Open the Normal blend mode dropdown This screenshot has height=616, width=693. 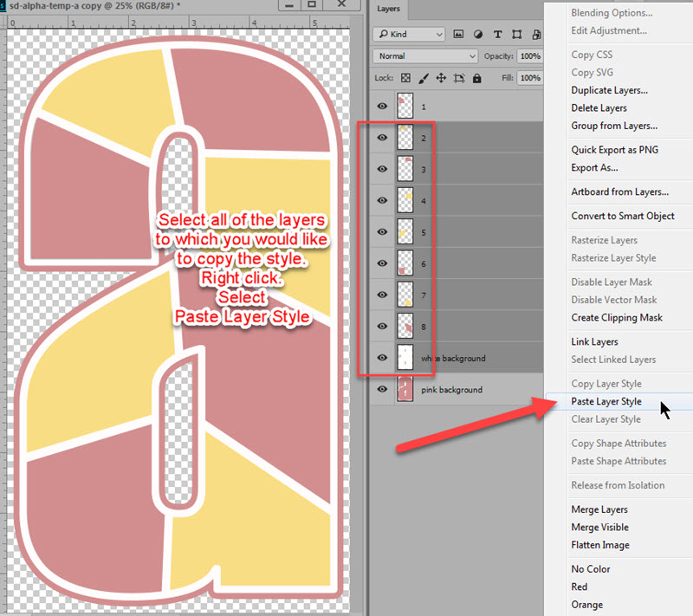[x=425, y=56]
